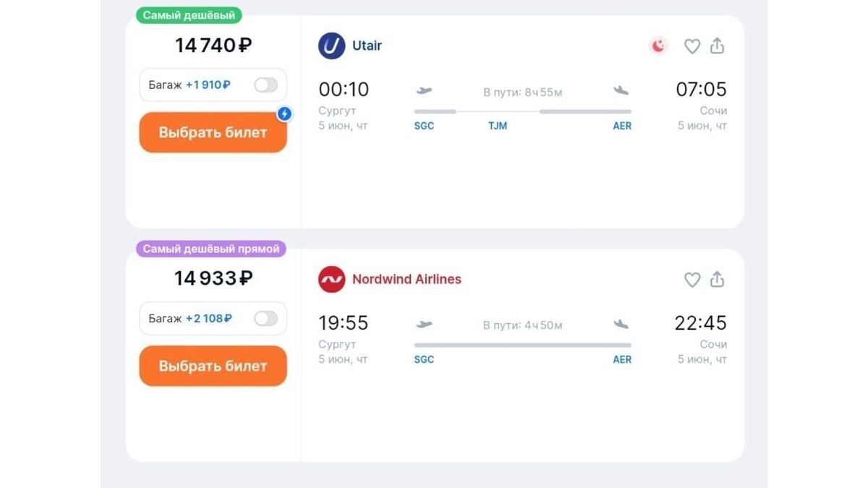The height and width of the screenshot is (488, 868).
Task: Toggle baggage for the Nordwind flight
Action: click(x=265, y=318)
